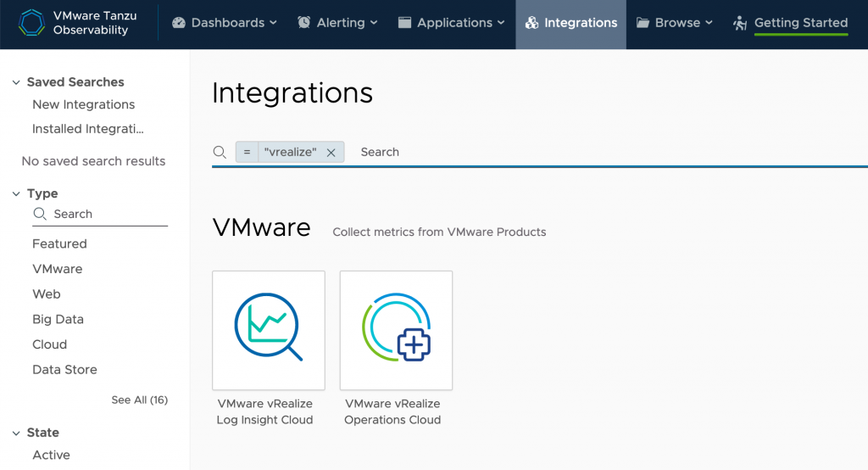Image resolution: width=868 pixels, height=470 pixels.
Task: Click the magnifier icon in Integrations search bar
Action: [220, 152]
